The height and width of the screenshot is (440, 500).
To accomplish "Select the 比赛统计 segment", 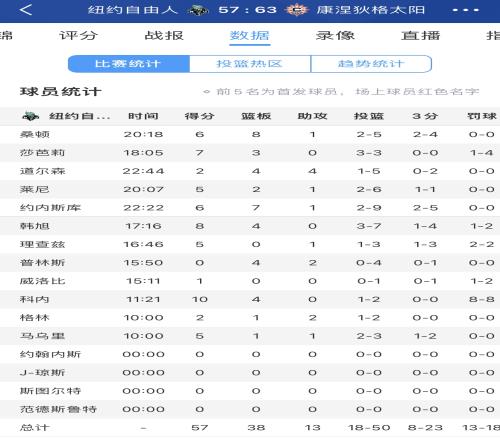I will coord(129,64).
